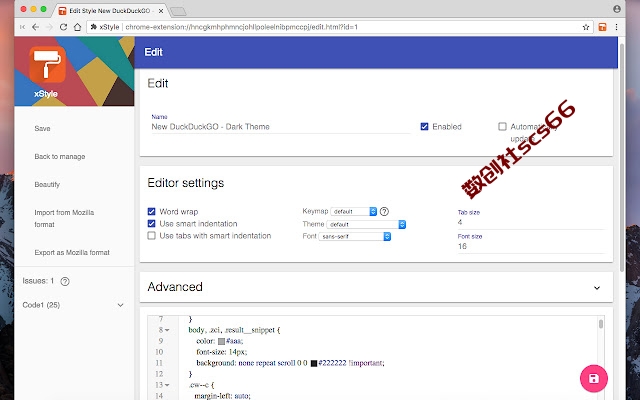
Task: Click Import from Mozilla format
Action: pos(64,218)
